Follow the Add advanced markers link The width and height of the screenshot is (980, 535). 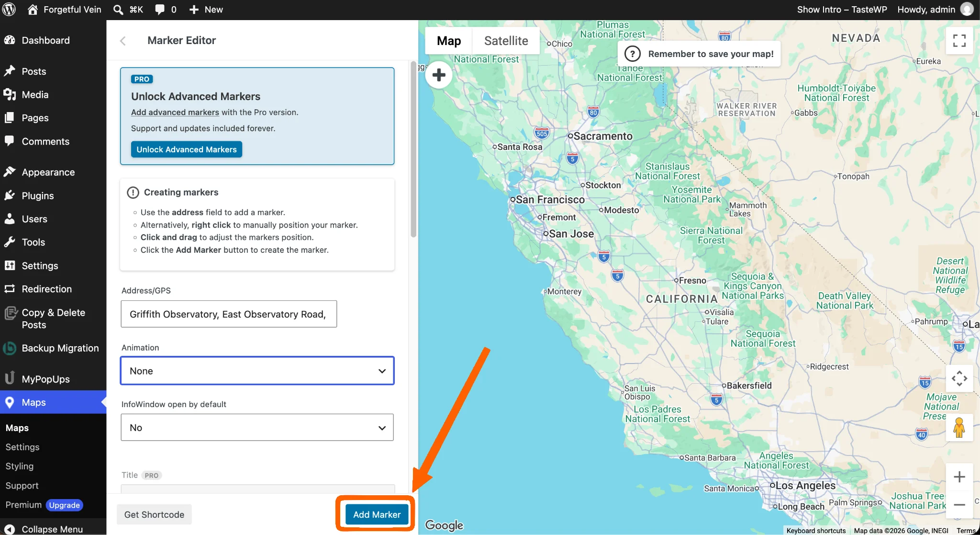[175, 112]
